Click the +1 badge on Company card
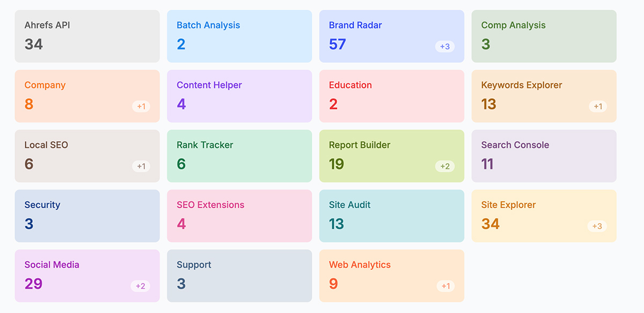The image size is (644, 313). click(141, 106)
